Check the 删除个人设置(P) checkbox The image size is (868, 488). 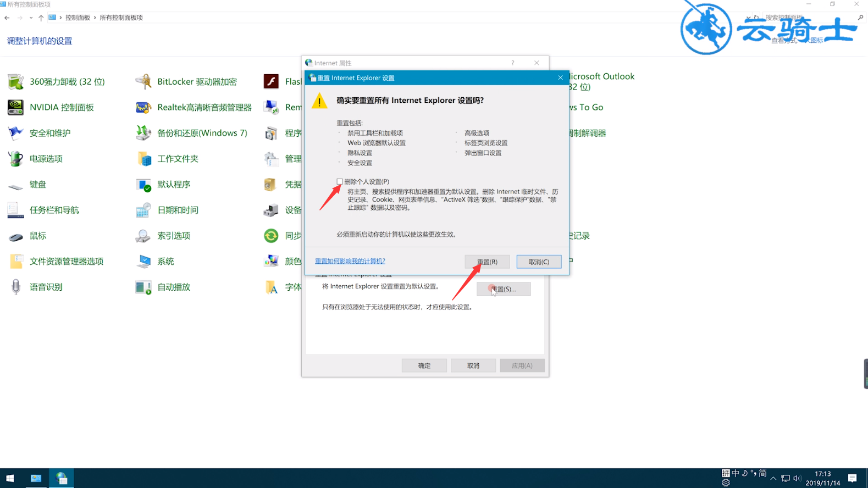pyautogui.click(x=340, y=181)
